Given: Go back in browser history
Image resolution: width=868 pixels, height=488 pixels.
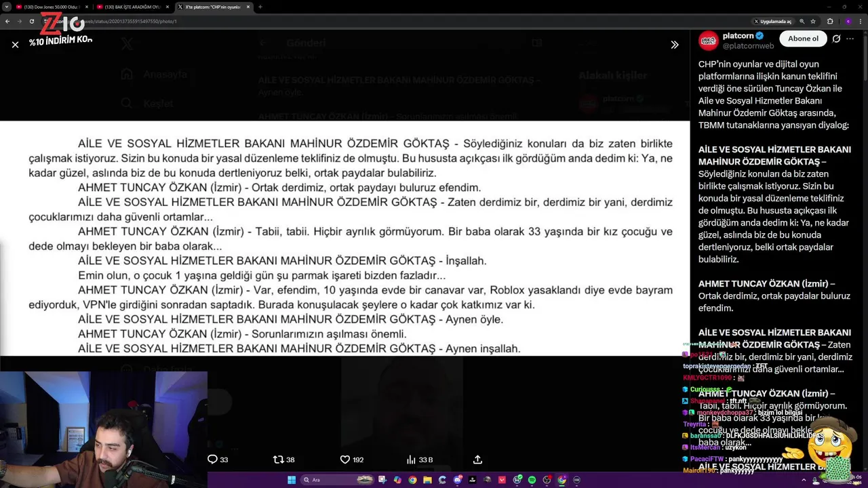Looking at the screenshot, I should tap(7, 21).
